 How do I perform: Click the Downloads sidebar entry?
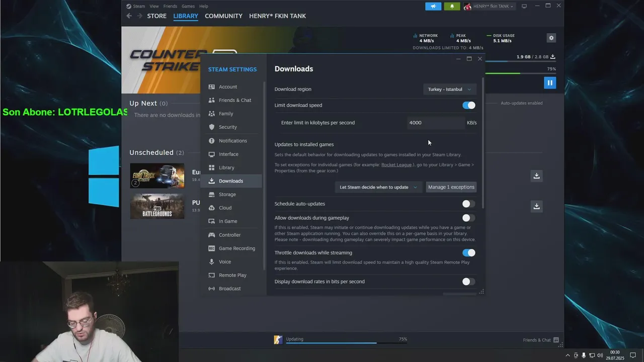coord(231,181)
